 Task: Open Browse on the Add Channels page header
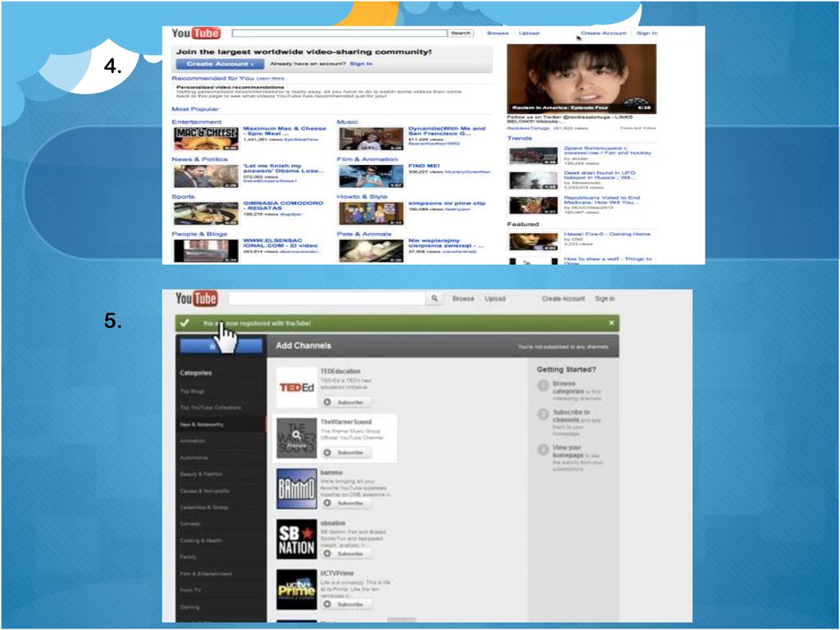coord(463,299)
